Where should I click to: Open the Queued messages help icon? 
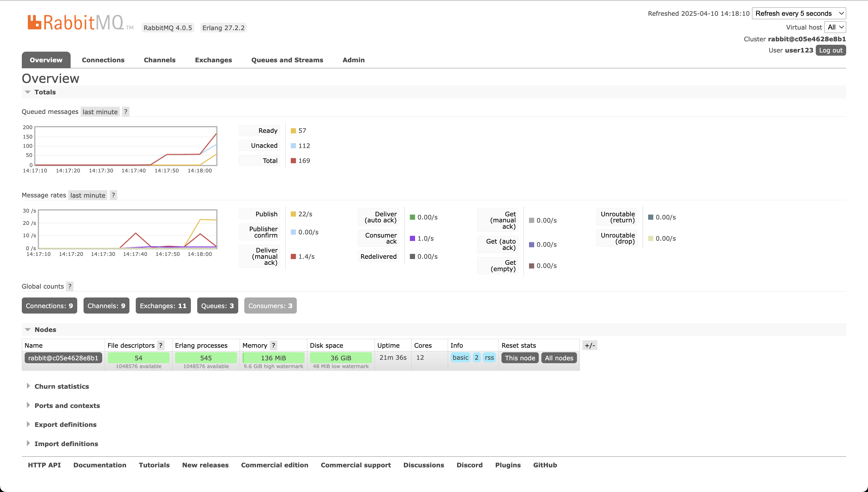point(125,112)
